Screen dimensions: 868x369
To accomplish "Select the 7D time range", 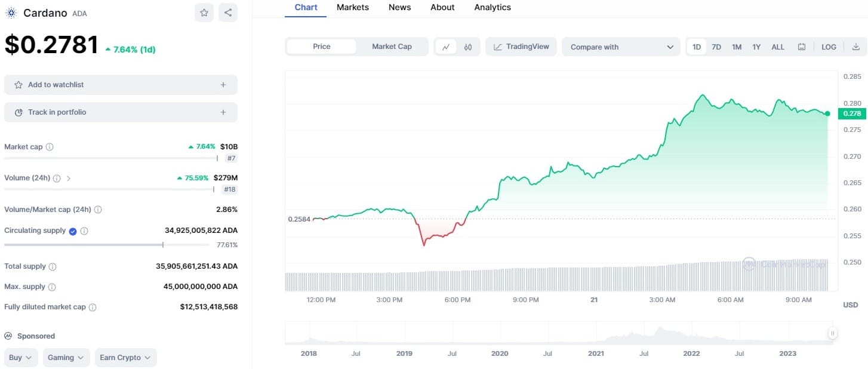I will [x=716, y=47].
